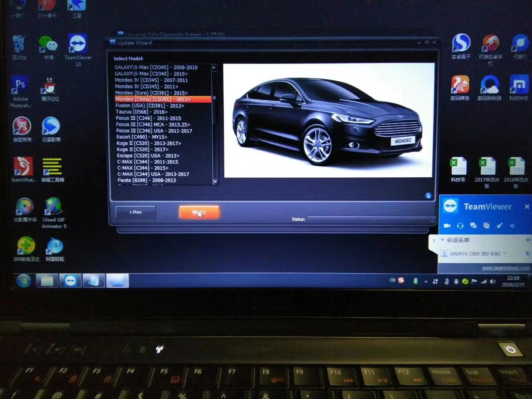Select Focus III [C346] - 2011-2015 model
The width and height of the screenshot is (532, 399).
(148, 118)
